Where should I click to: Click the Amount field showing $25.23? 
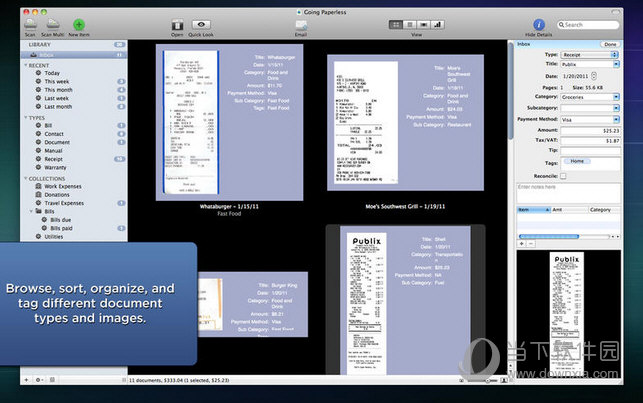pos(591,131)
